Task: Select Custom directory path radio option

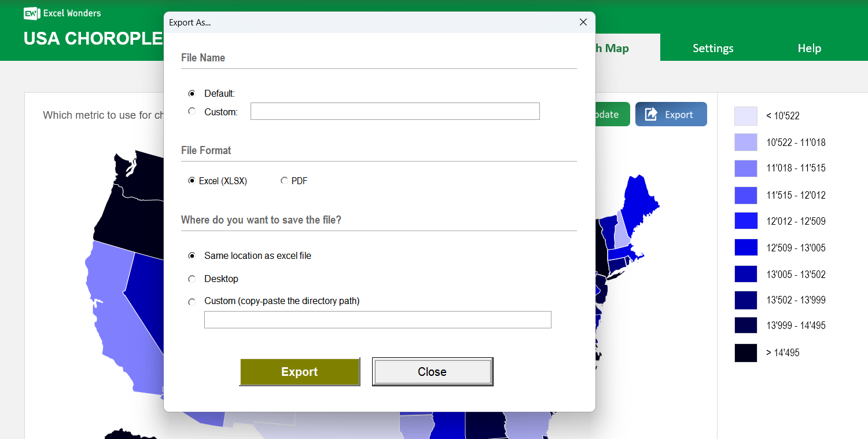Action: pos(192,302)
